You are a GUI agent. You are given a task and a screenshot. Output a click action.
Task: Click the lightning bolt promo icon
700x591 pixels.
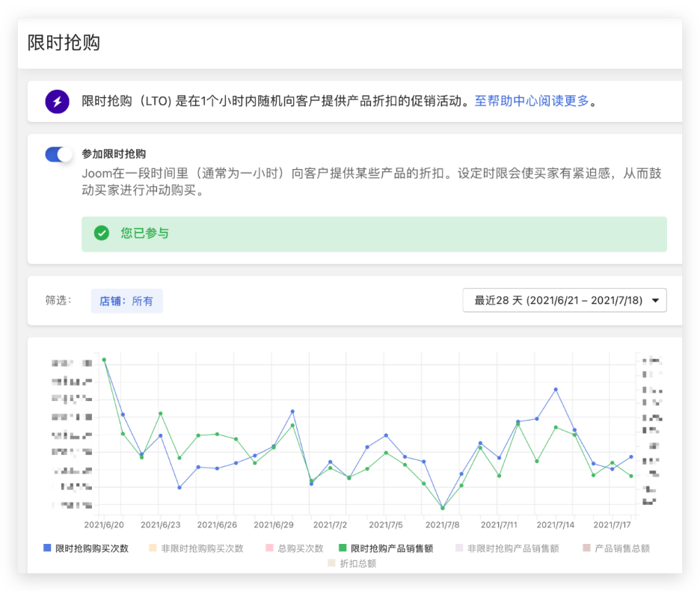58,101
